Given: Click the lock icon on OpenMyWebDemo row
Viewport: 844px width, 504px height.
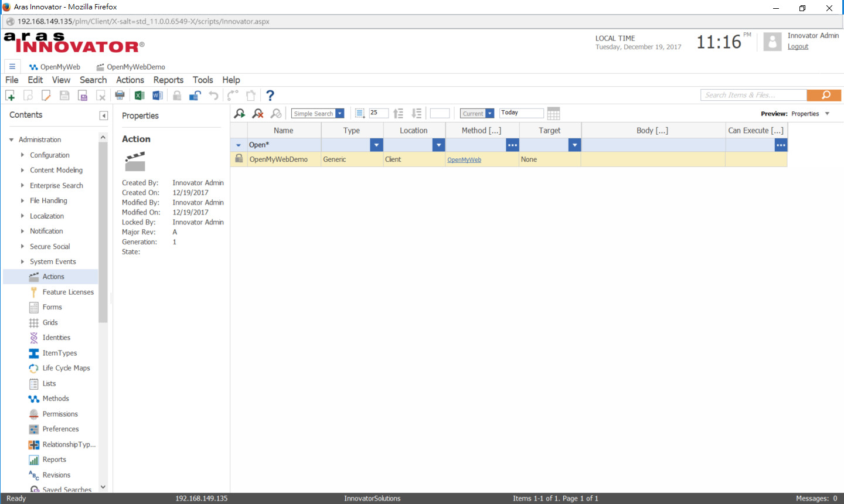Looking at the screenshot, I should [x=239, y=159].
